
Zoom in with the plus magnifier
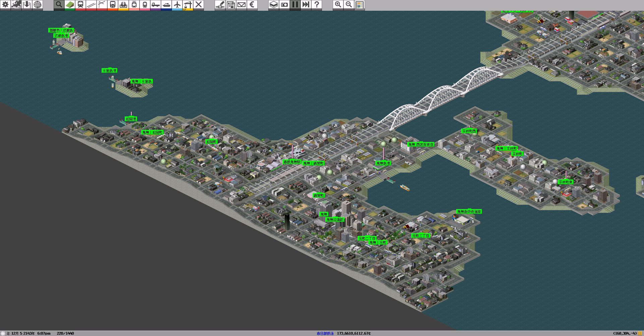(x=338, y=5)
